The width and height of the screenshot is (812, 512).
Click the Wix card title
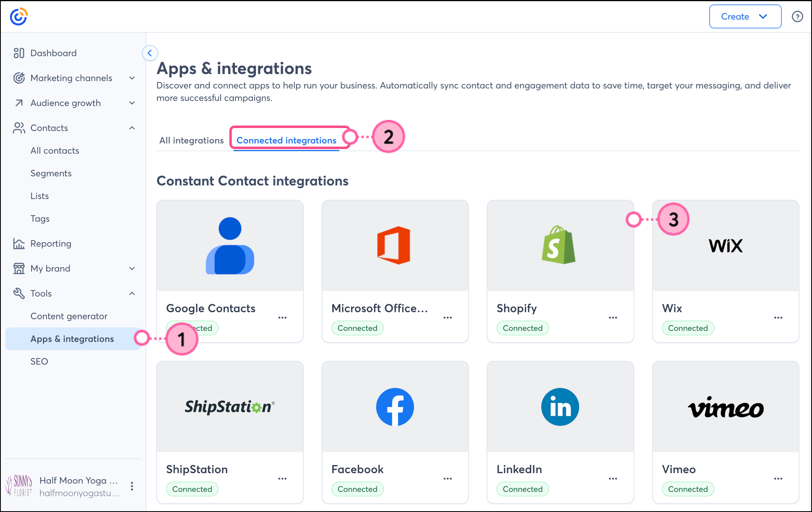[672, 308]
